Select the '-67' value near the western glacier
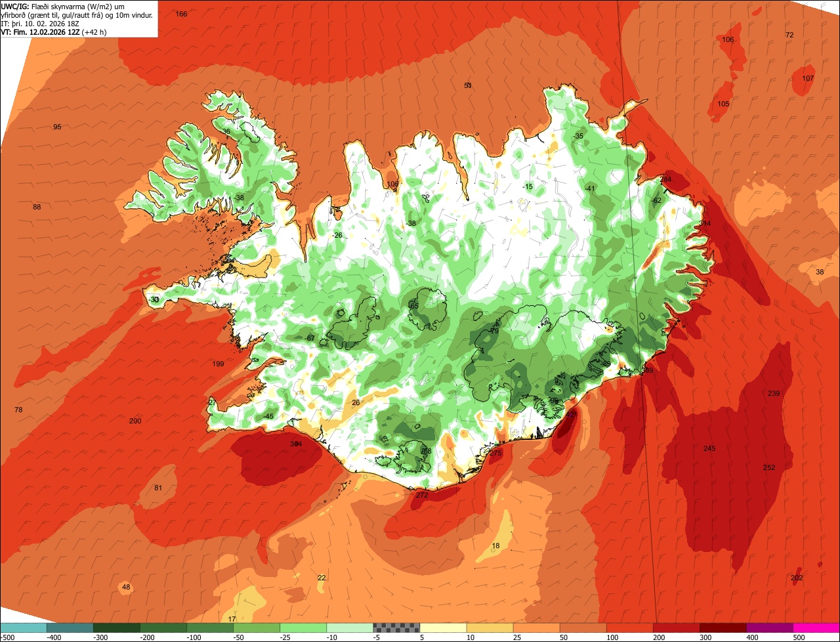Screen dimensions: 840x642 310,337
